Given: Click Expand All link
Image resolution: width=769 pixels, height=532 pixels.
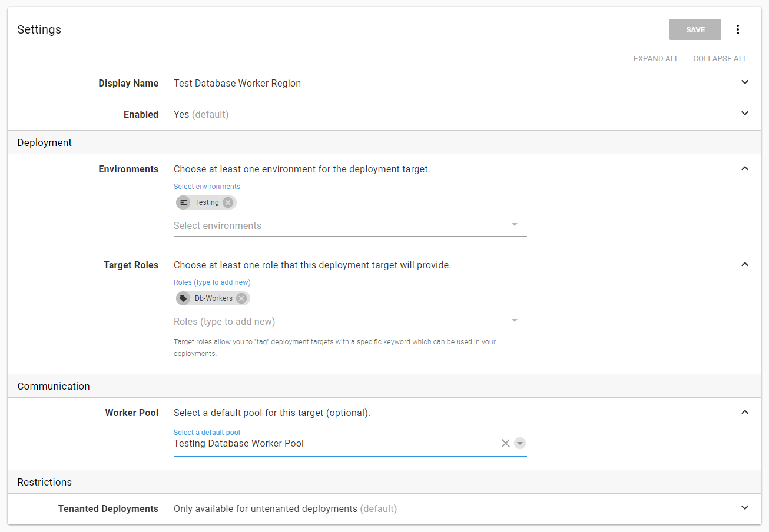Looking at the screenshot, I should (x=656, y=59).
